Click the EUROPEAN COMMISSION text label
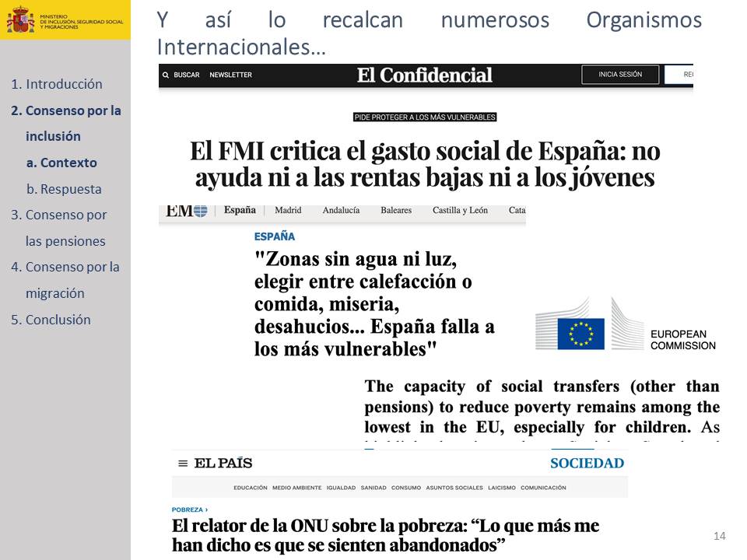 coord(682,340)
